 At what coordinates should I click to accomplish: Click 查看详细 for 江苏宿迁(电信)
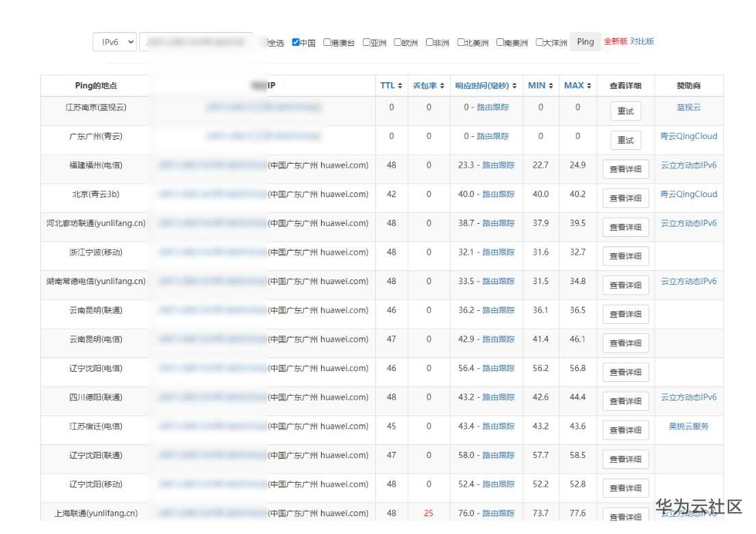coord(625,430)
